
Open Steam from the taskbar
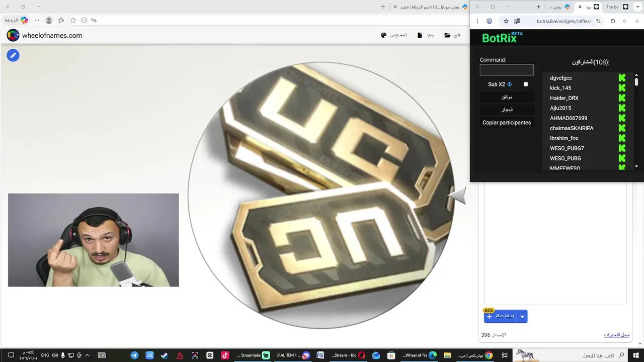click(165, 355)
